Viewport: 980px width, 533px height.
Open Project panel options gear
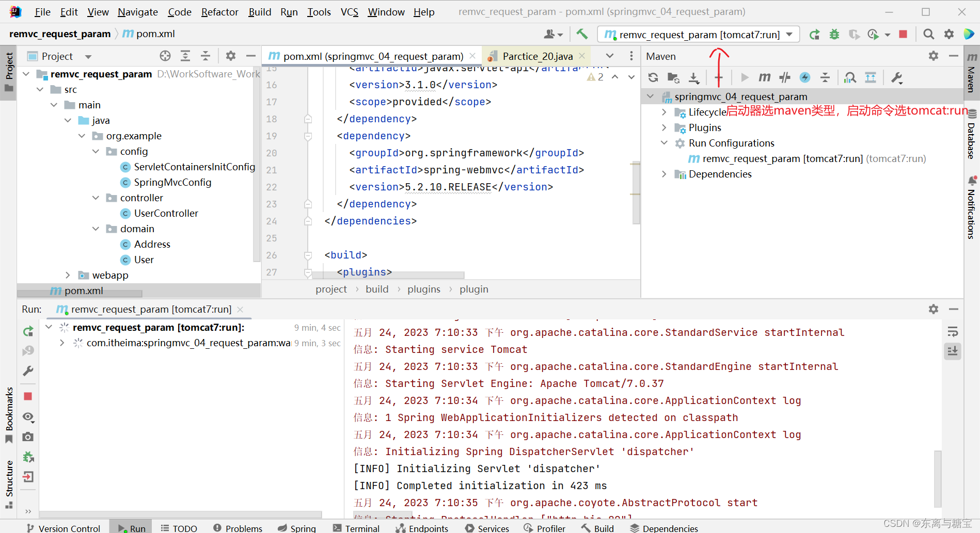coord(231,56)
